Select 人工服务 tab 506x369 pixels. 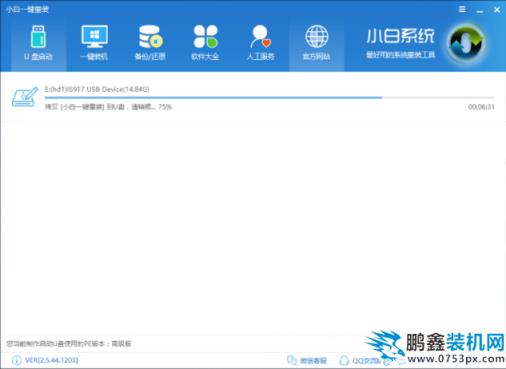[261, 43]
